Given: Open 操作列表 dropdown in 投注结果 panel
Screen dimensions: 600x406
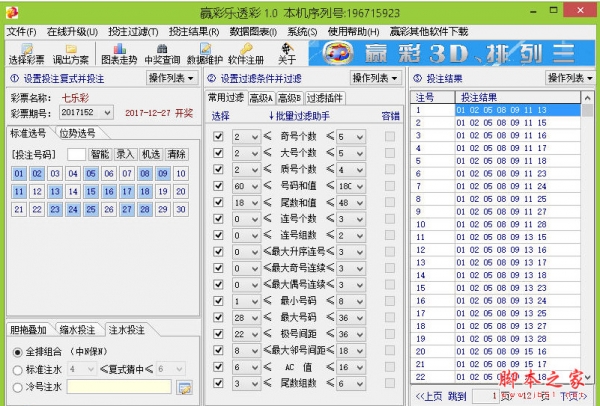Looking at the screenshot, I should [570, 78].
